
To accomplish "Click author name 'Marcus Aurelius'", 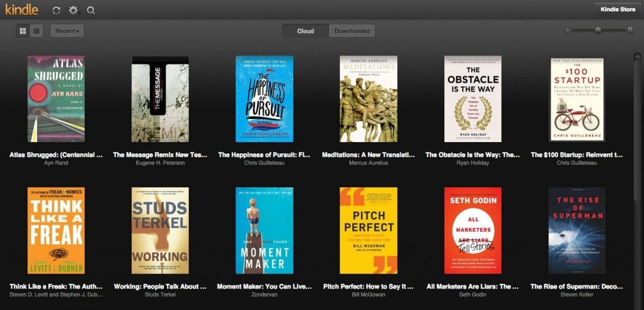I will 368,163.
